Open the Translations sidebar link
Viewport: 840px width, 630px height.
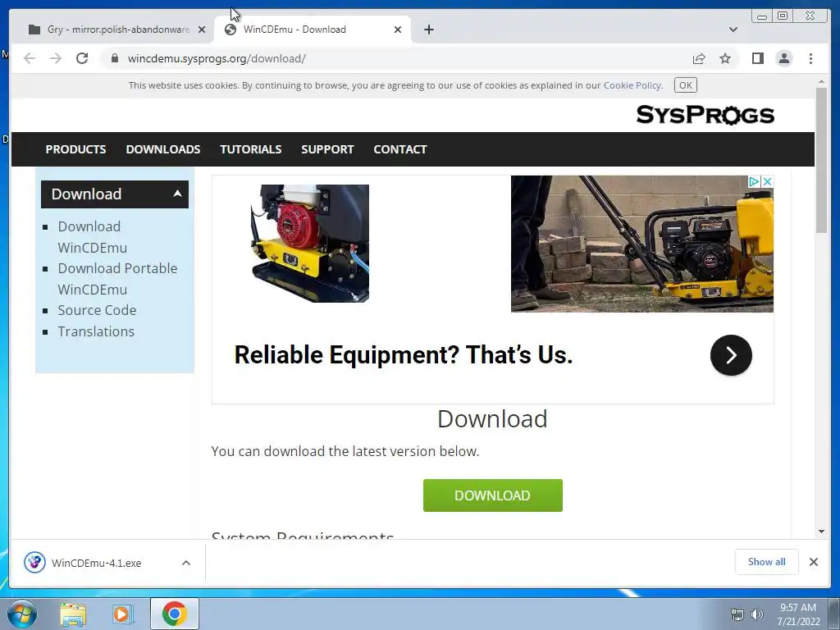[96, 331]
